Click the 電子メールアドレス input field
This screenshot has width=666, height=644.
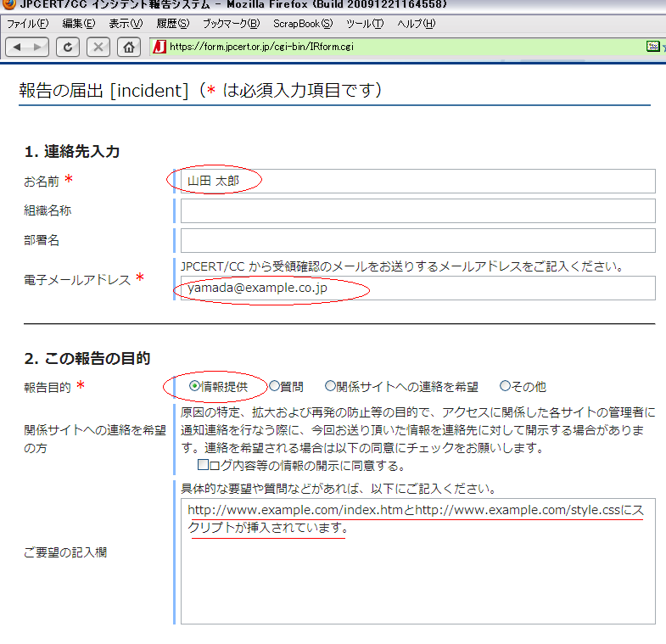click(x=418, y=288)
